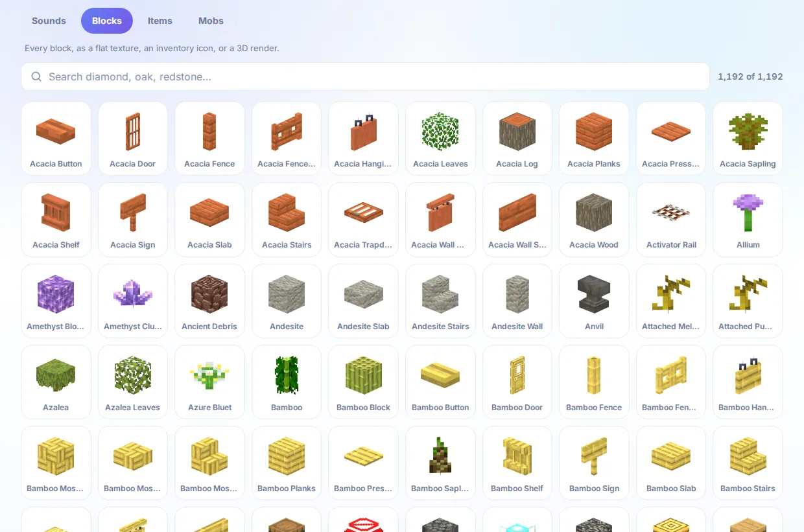Choose the Anvil block
The width and height of the screenshot is (804, 532).
(594, 301)
